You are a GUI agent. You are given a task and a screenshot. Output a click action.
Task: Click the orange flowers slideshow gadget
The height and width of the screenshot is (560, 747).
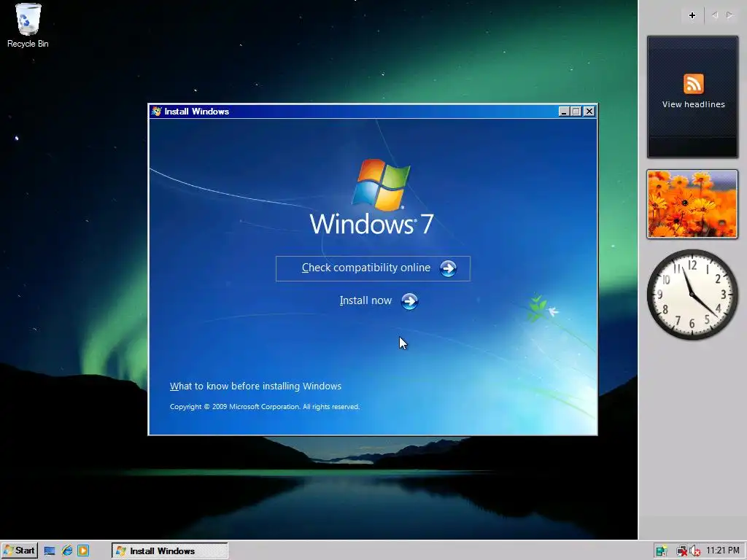tap(692, 204)
